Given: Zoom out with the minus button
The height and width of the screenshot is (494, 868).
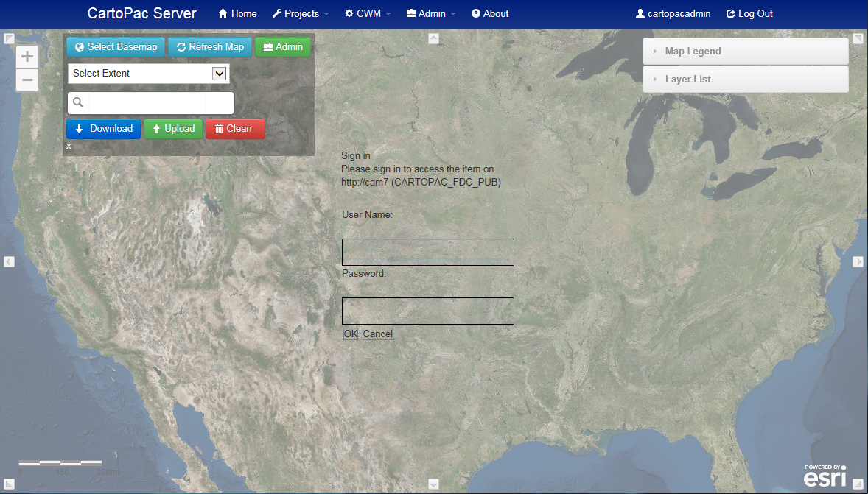Looking at the screenshot, I should (27, 80).
